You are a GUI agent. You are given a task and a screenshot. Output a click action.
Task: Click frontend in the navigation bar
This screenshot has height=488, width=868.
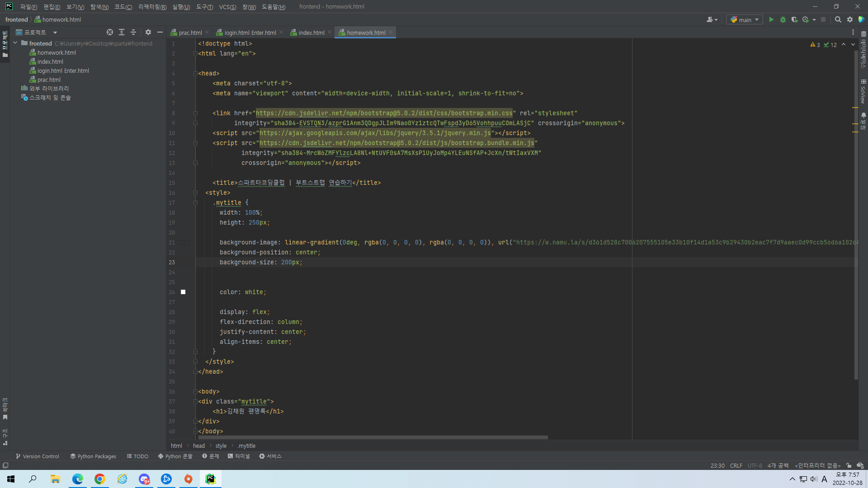[17, 19]
